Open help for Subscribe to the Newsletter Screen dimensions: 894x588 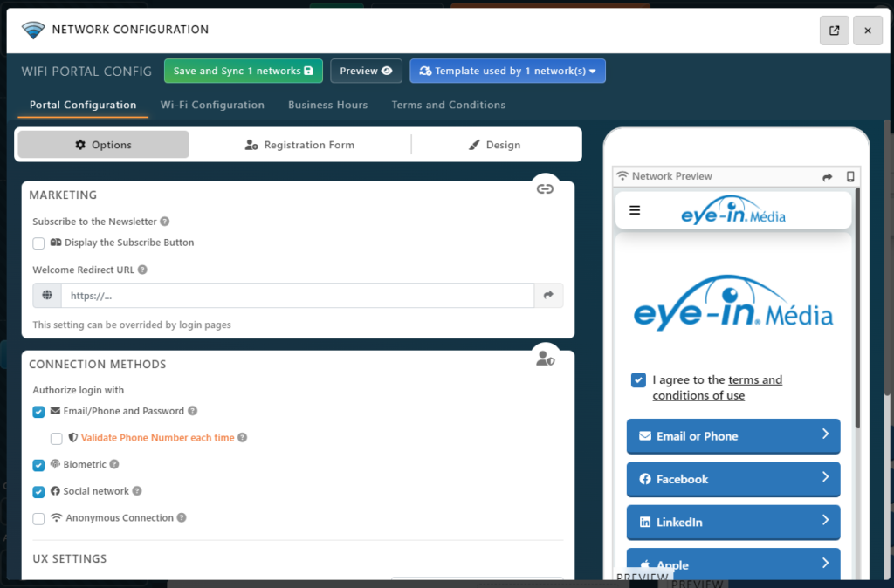coord(165,221)
